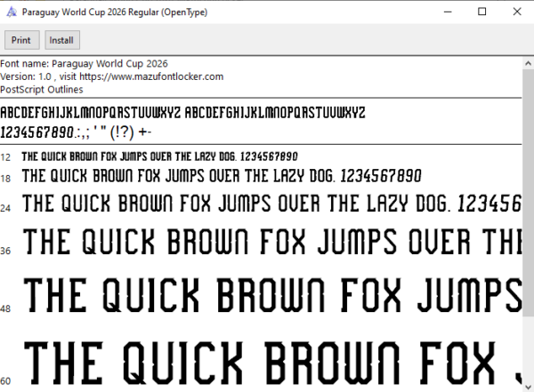The height and width of the screenshot is (392, 534).
Task: Click the size 24 label
Action: coord(5,208)
